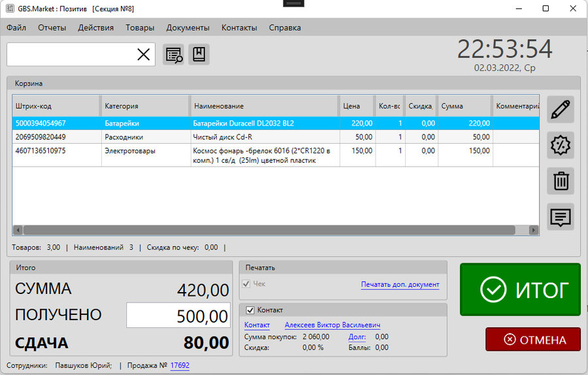Open the product search list icon
588x375 pixels.
coord(174,55)
